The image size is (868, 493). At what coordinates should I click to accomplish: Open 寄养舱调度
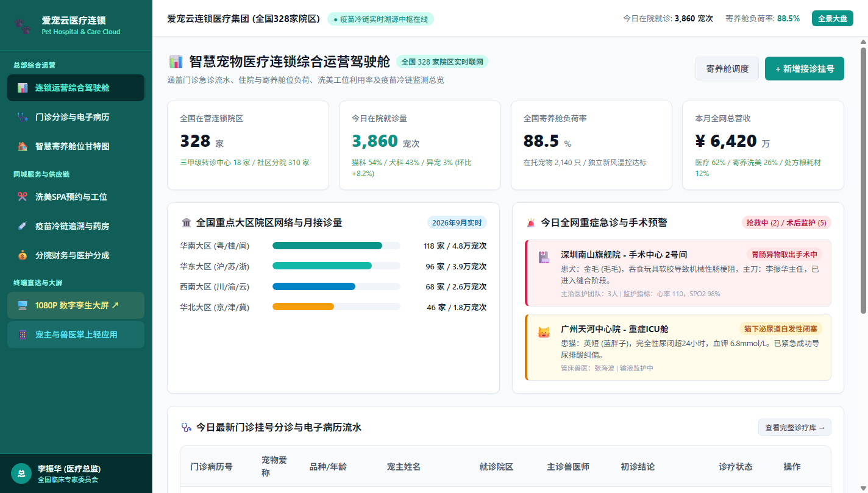(x=727, y=69)
